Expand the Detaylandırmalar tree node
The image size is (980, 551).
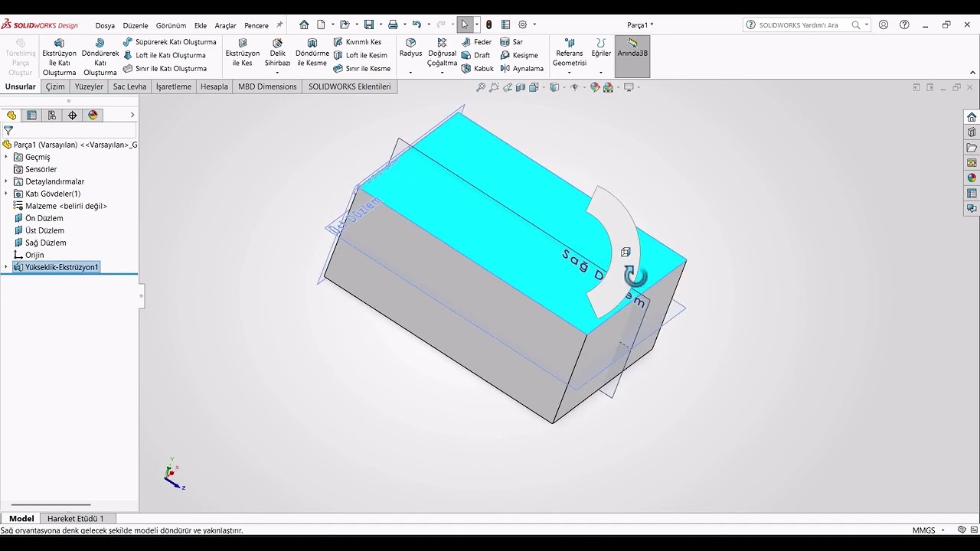[x=6, y=181]
